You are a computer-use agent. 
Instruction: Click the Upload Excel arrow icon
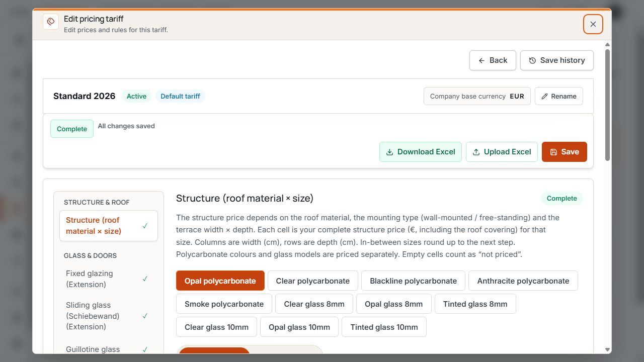(x=476, y=152)
